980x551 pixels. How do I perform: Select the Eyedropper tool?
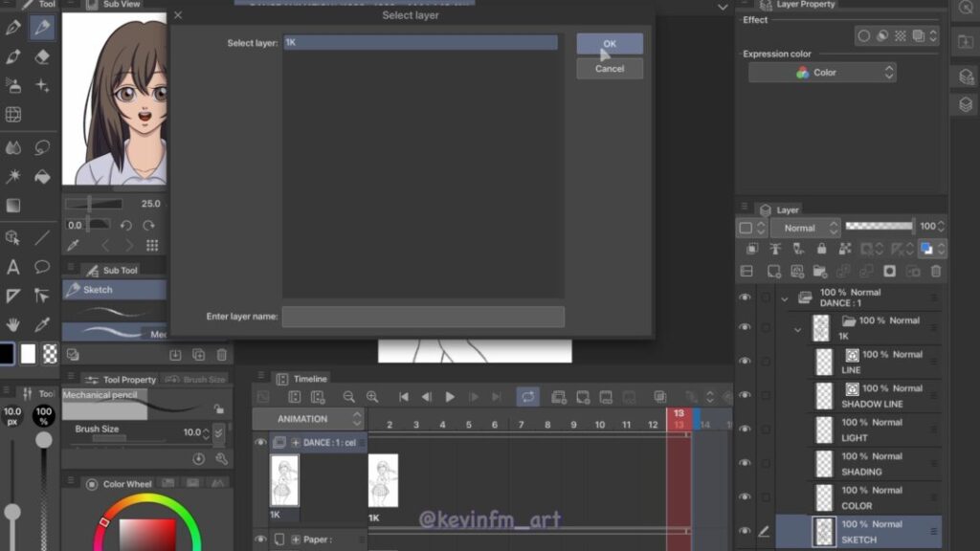click(42, 325)
